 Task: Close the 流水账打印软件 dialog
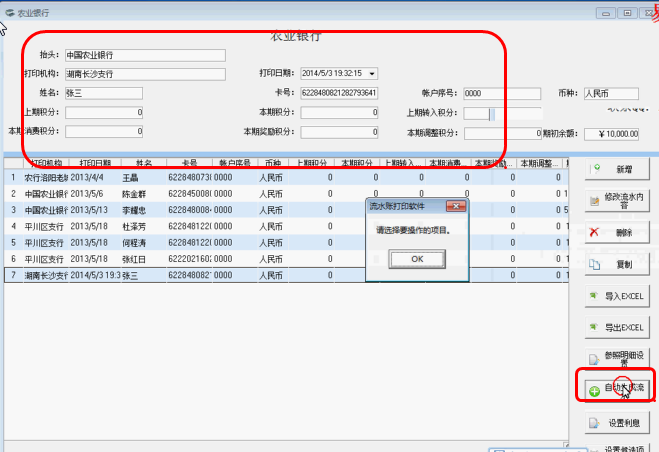coord(456,206)
